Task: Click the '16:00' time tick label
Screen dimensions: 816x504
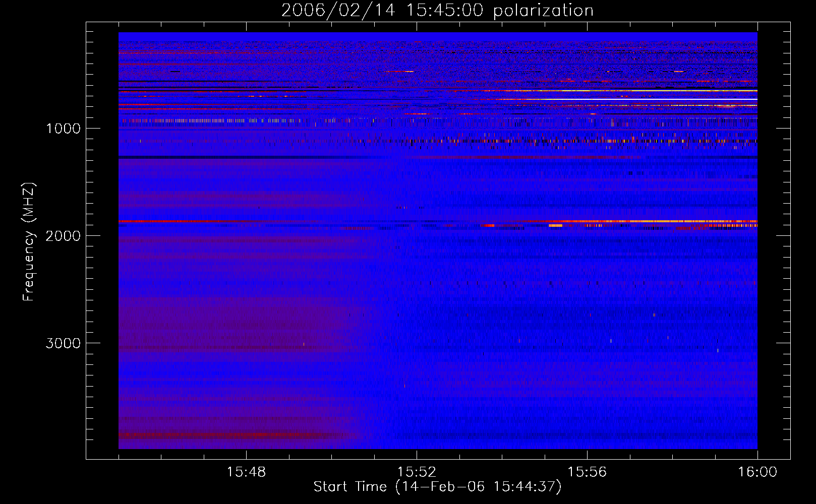Action: coord(757,472)
